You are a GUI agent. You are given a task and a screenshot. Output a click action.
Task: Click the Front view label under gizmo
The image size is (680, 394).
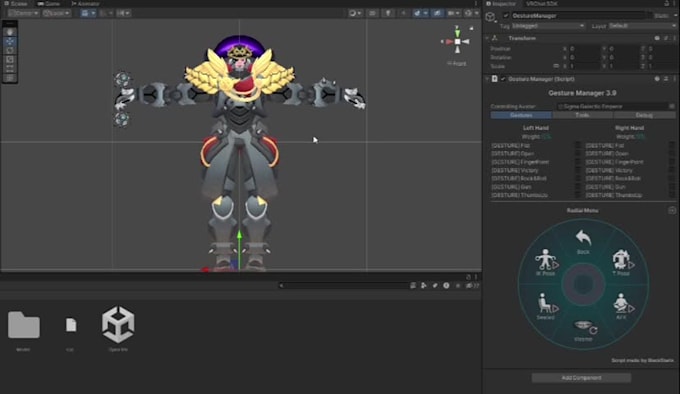(457, 63)
